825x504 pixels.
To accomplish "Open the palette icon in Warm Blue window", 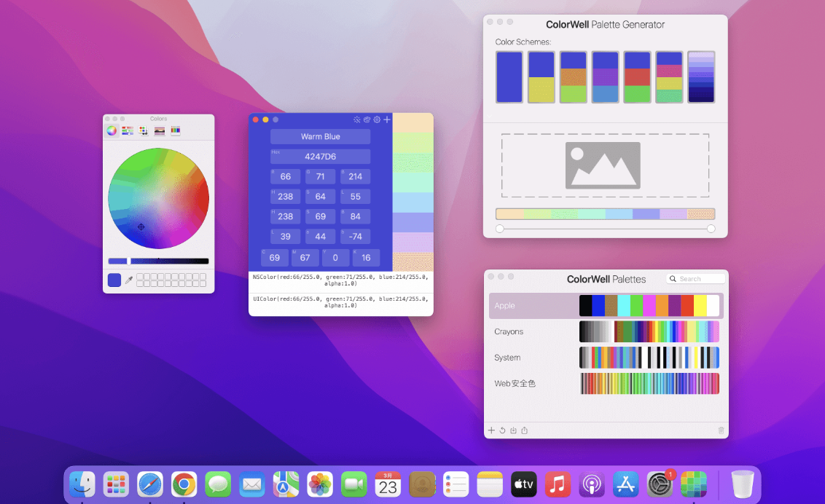I will tap(367, 119).
